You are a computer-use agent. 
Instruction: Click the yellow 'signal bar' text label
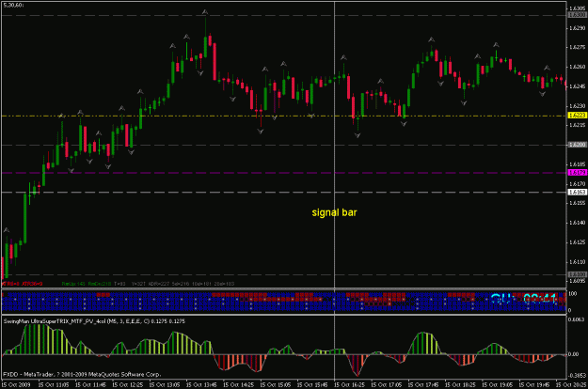pyautogui.click(x=334, y=212)
